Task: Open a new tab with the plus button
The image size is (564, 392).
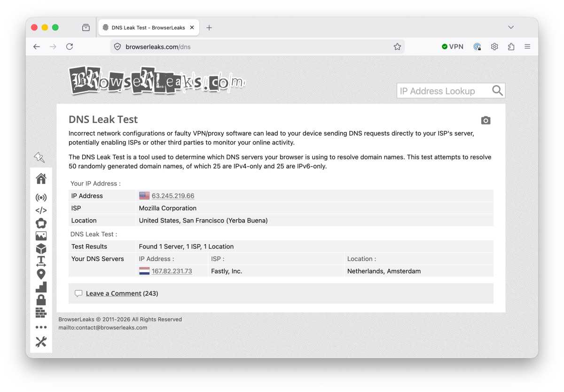Action: (209, 27)
